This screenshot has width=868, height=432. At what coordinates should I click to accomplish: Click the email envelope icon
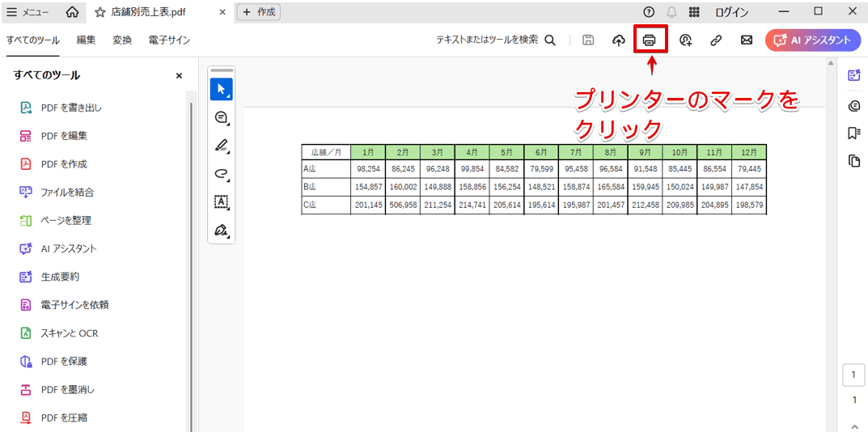[x=746, y=40]
